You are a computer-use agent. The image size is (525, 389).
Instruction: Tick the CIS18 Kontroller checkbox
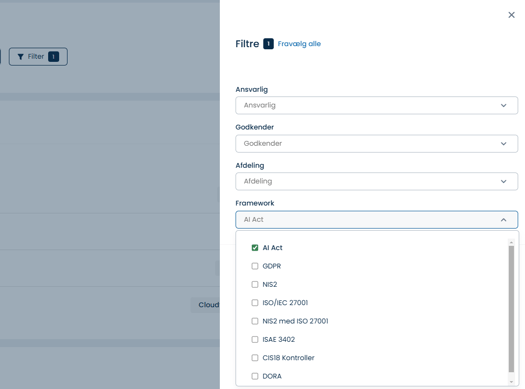point(255,358)
